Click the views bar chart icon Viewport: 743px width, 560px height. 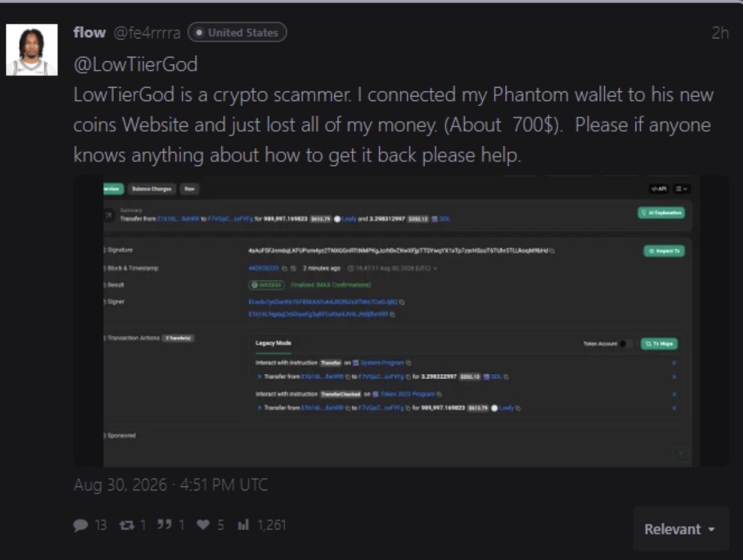point(243,524)
